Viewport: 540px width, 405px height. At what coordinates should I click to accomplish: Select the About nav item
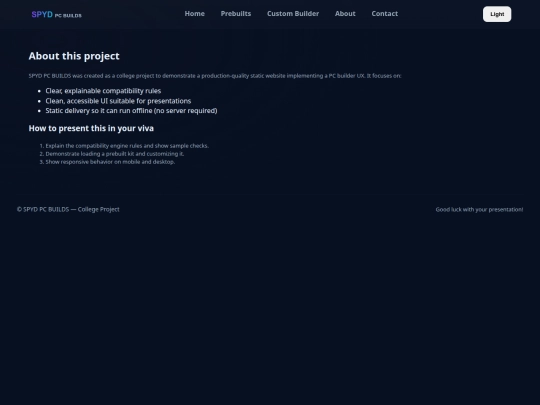(x=345, y=14)
